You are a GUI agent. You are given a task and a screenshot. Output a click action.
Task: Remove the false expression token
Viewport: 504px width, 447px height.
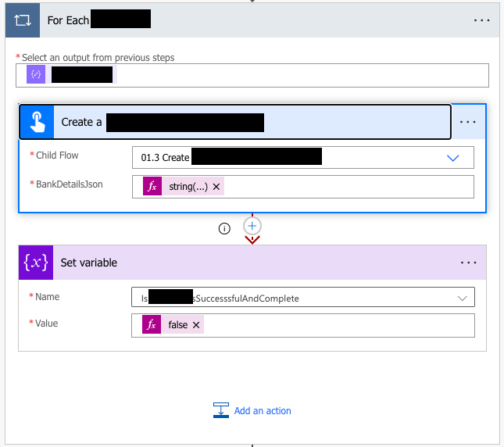[196, 324]
